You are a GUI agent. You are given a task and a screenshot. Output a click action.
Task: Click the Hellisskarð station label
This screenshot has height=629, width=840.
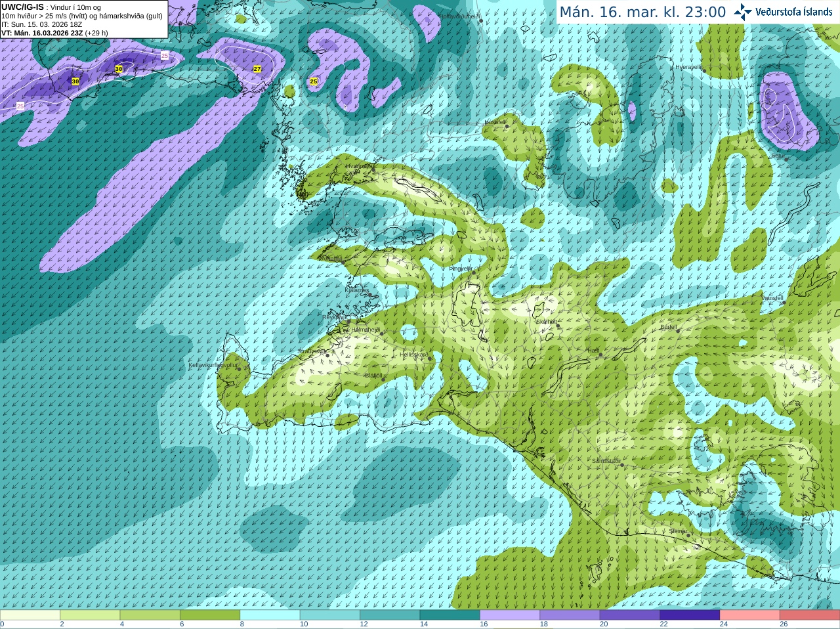pos(414,355)
